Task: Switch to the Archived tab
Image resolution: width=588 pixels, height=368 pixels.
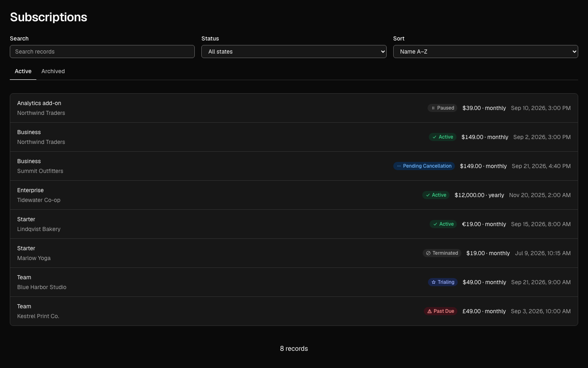Action: [x=53, y=71]
